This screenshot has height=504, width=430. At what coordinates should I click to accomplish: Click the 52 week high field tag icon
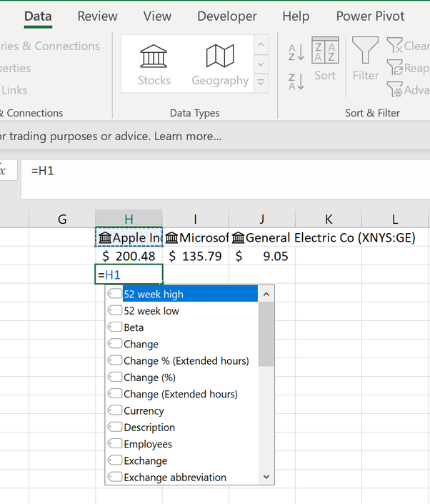click(x=115, y=294)
